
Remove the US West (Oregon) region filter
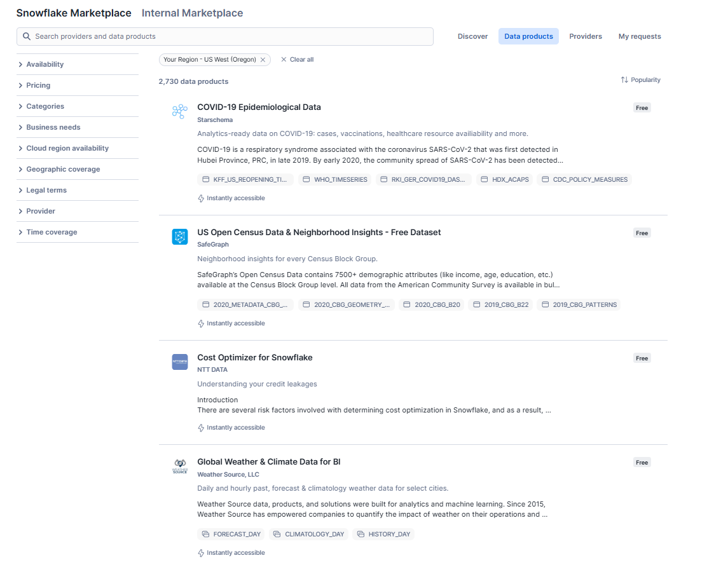coord(263,59)
